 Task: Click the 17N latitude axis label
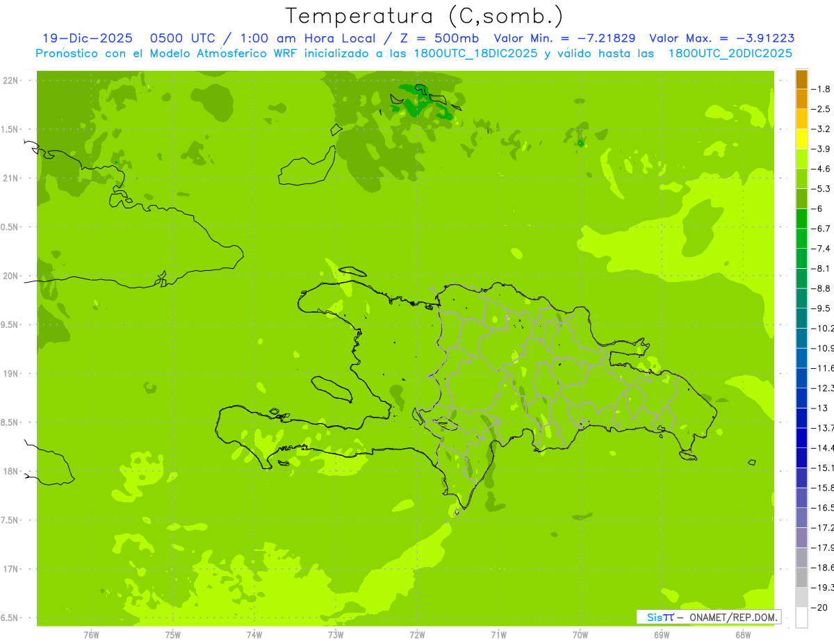tap(11, 569)
